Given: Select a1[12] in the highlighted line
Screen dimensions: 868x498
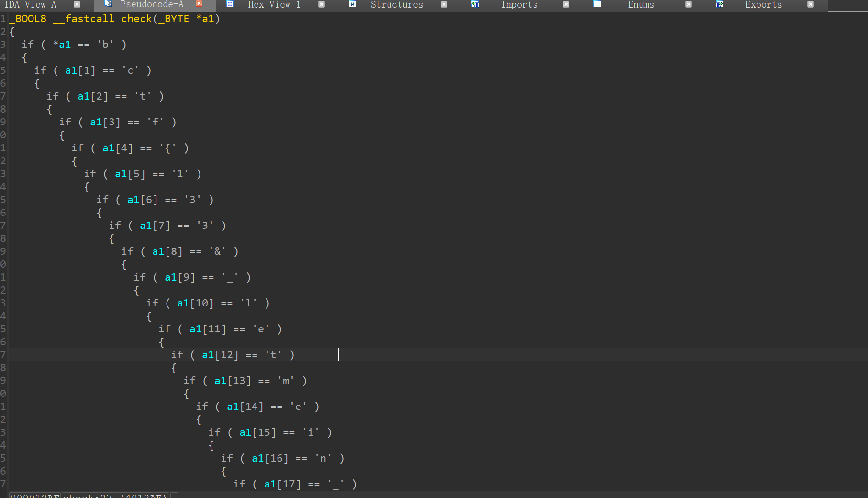Looking at the screenshot, I should click(220, 355).
